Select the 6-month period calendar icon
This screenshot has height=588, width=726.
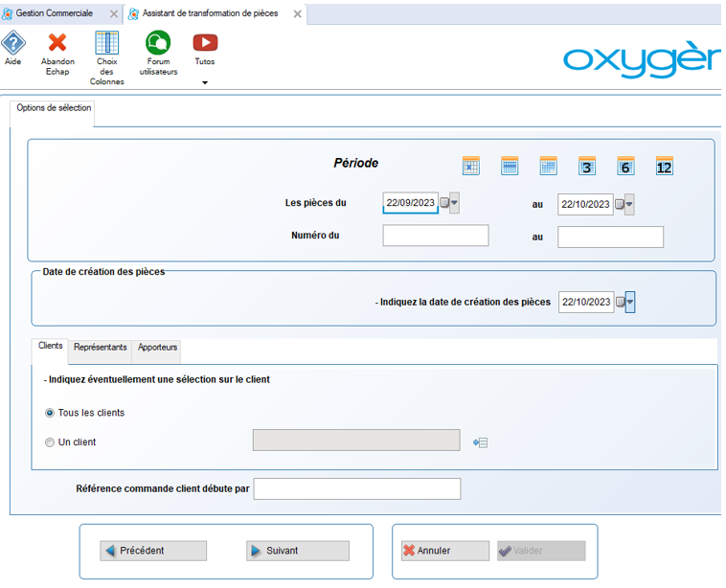[625, 166]
